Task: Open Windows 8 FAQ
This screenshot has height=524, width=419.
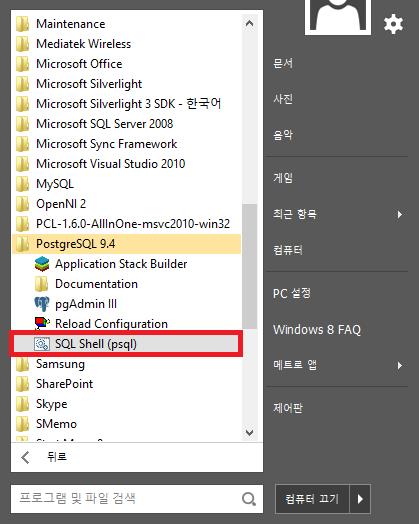Action: pos(317,330)
